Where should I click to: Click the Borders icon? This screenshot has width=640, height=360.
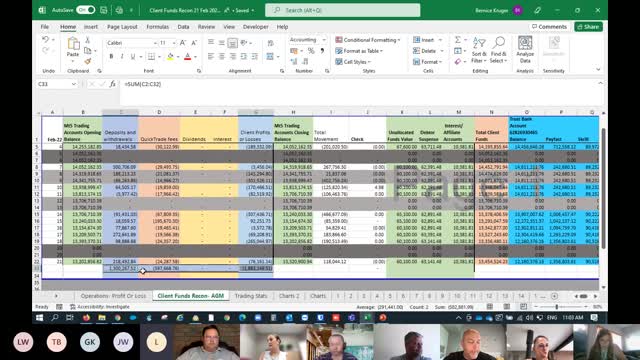(x=151, y=56)
